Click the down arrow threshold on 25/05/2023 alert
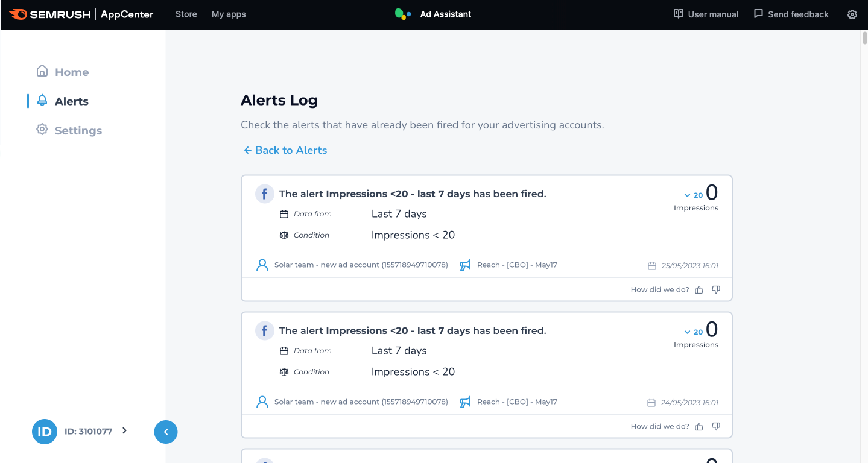The height and width of the screenshot is (463, 868). coord(687,195)
